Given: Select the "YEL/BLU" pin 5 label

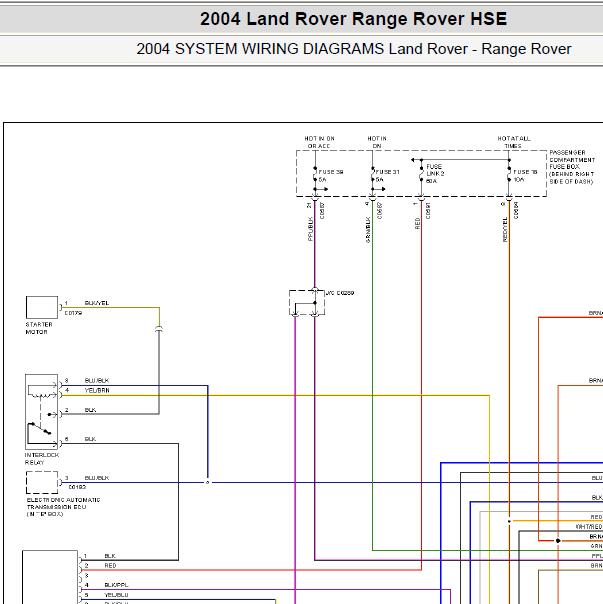Looking at the screenshot, I should [116, 595].
